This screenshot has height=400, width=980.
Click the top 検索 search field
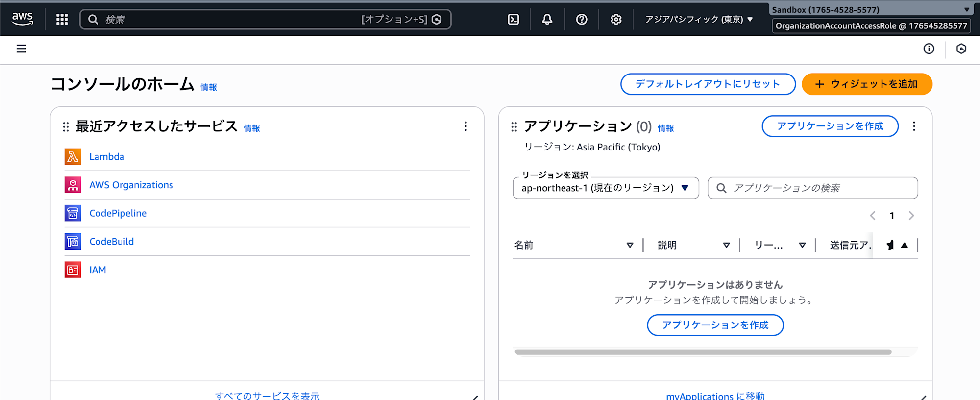pos(265,19)
